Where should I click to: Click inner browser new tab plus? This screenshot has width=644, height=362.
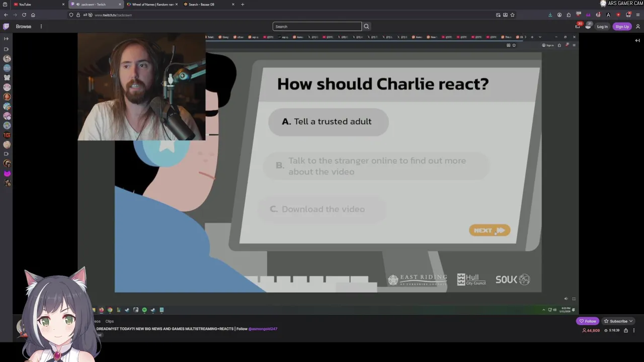coord(532,37)
